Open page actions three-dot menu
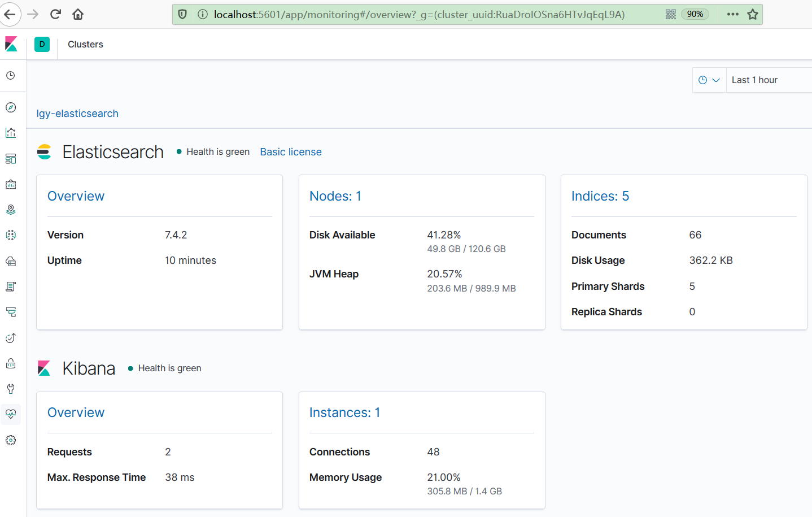The height and width of the screenshot is (517, 812). (x=733, y=14)
